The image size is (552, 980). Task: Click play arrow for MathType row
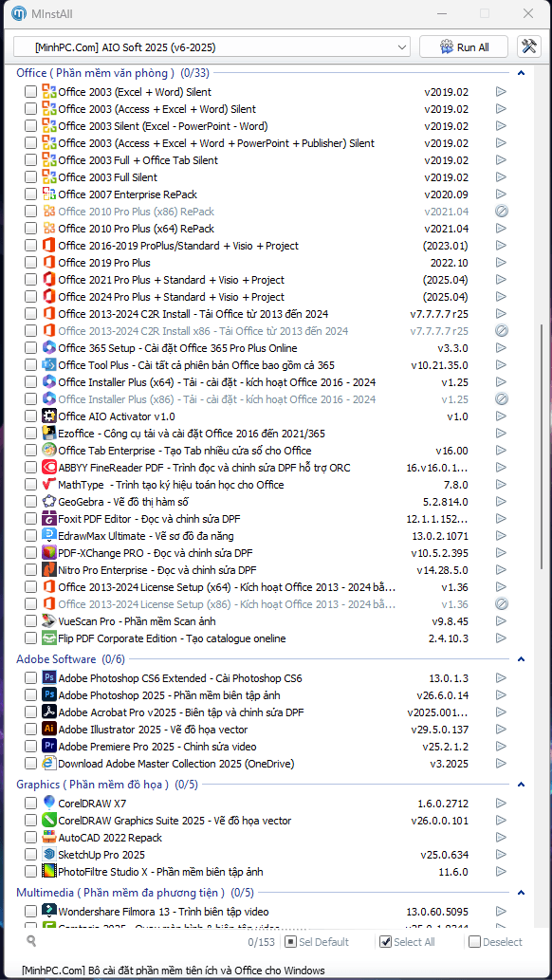click(501, 485)
